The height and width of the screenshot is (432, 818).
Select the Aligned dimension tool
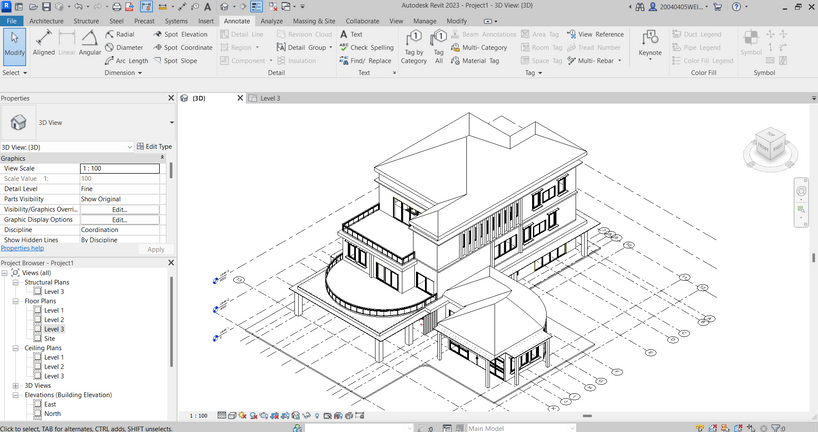click(44, 42)
